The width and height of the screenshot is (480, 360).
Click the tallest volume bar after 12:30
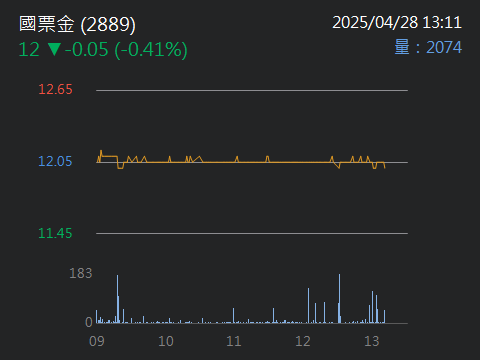340,299
